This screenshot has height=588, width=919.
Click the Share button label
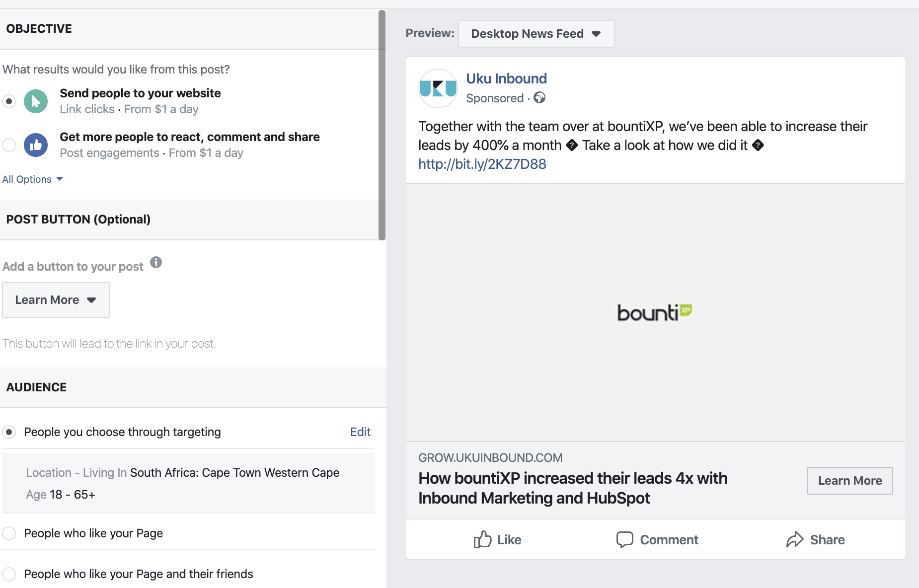[x=827, y=540]
